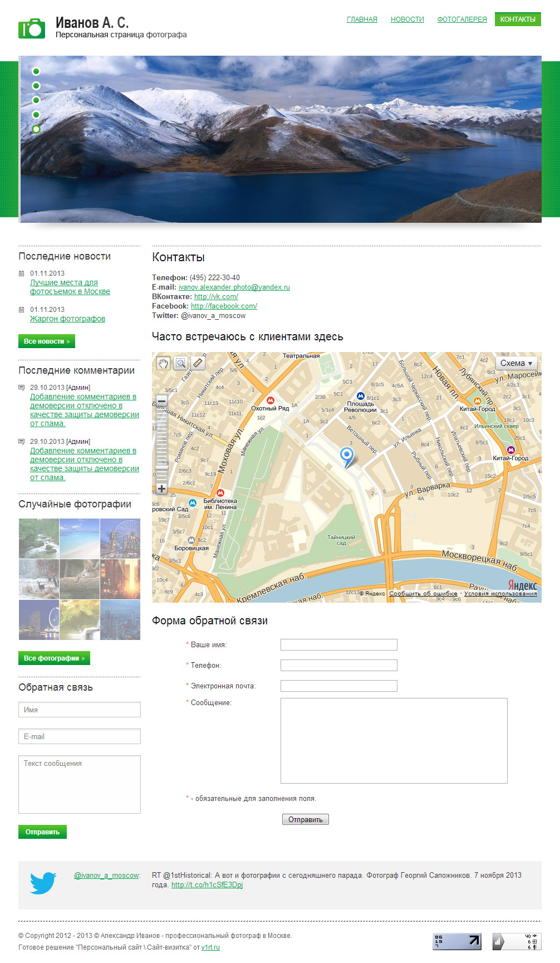Click the Все новости button
560x963 pixels.
click(47, 341)
